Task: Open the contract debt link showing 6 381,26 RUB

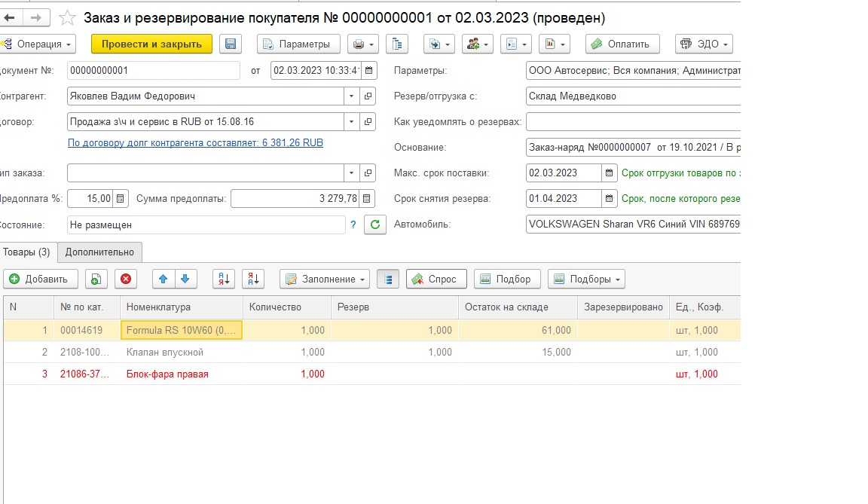Action: point(195,142)
